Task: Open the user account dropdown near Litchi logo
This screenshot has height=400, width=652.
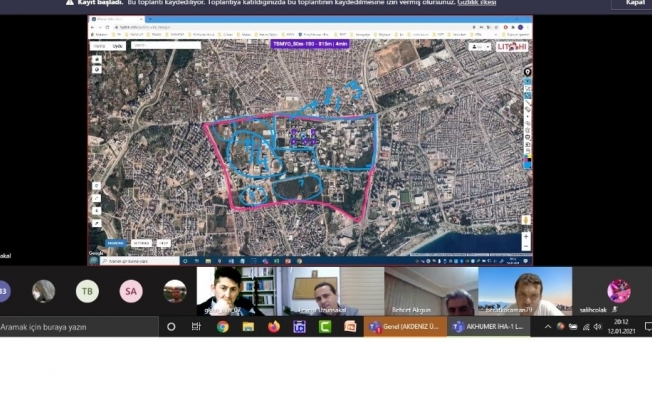Action: click(x=481, y=46)
